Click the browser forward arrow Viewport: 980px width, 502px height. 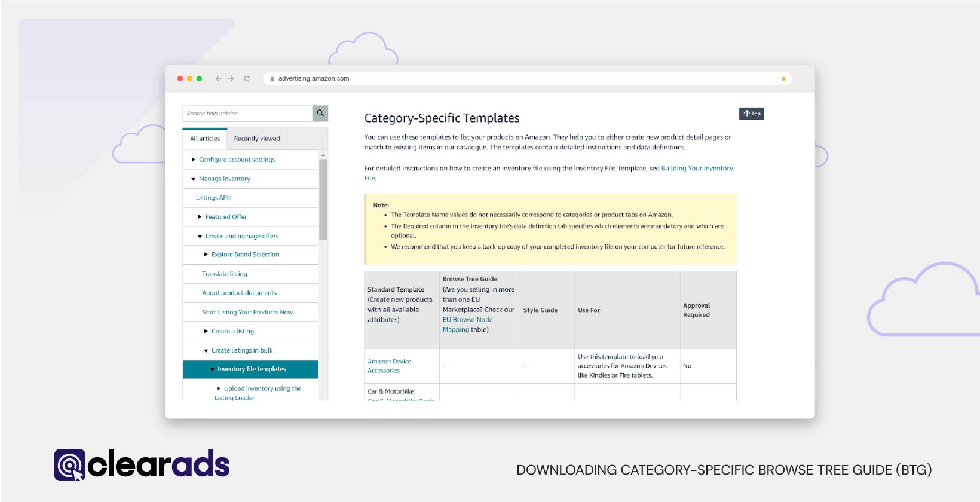pos(231,78)
